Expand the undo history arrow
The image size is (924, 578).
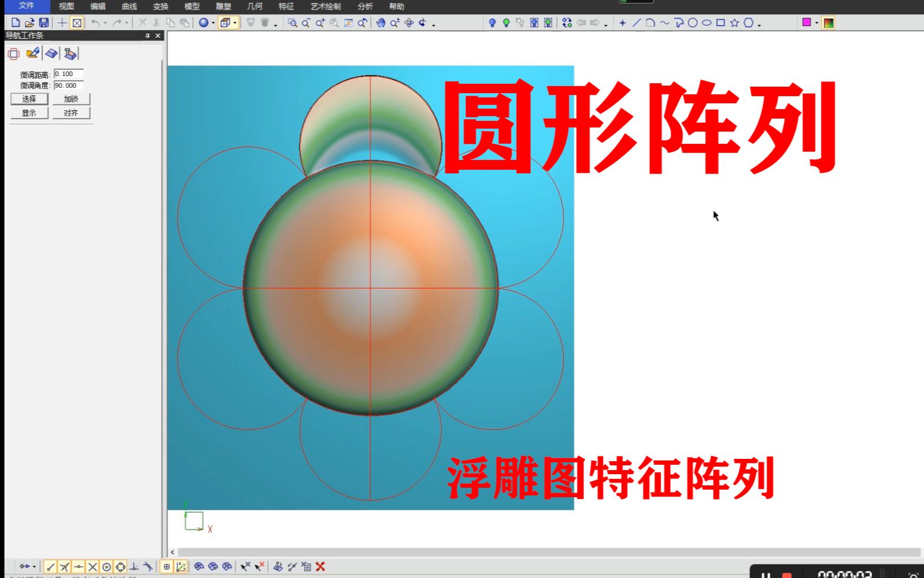click(x=105, y=23)
